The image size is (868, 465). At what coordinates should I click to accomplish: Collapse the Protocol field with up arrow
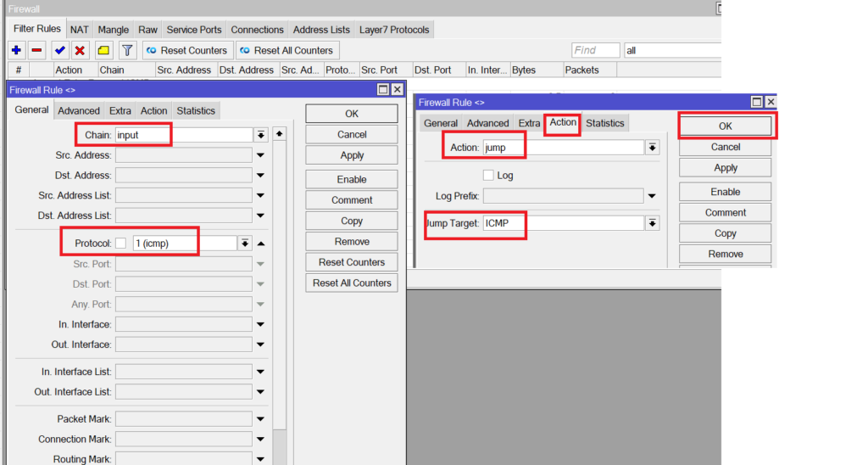pyautogui.click(x=261, y=244)
